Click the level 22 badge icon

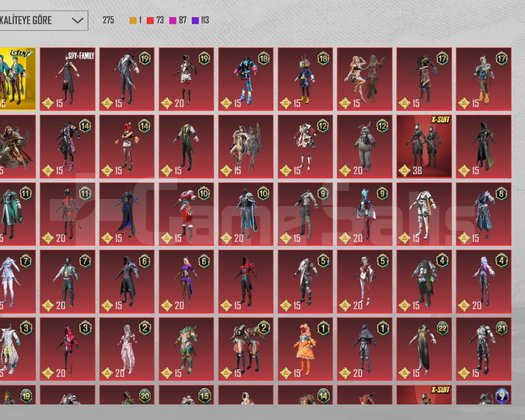442,328
